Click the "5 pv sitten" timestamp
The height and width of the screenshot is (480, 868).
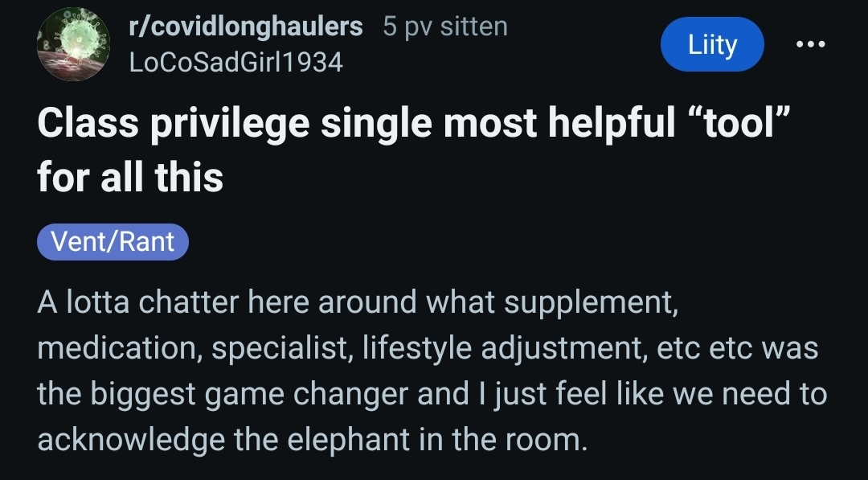[x=445, y=27]
